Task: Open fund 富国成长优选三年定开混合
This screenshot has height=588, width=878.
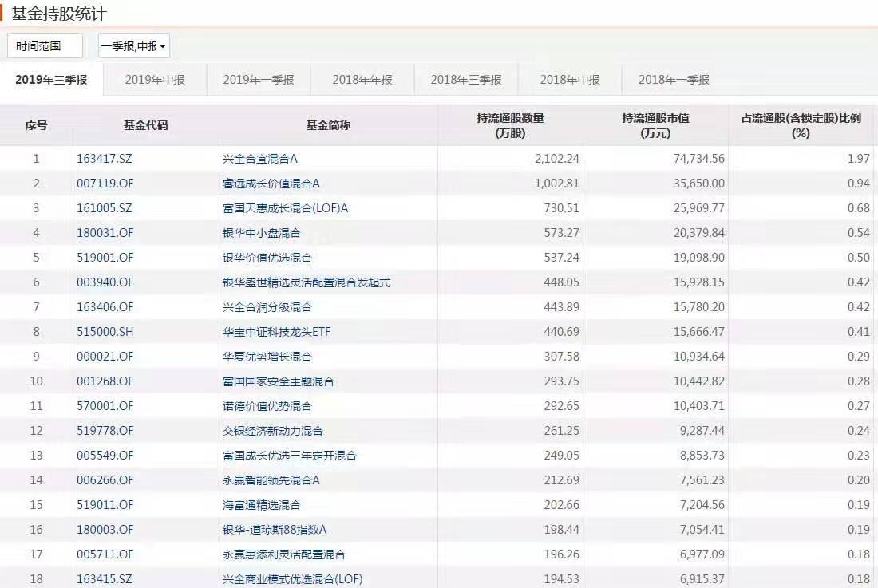Action: [290, 456]
